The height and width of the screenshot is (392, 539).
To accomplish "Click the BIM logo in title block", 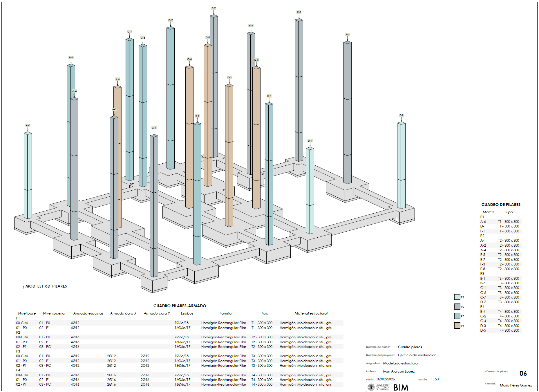I will pos(401,387).
